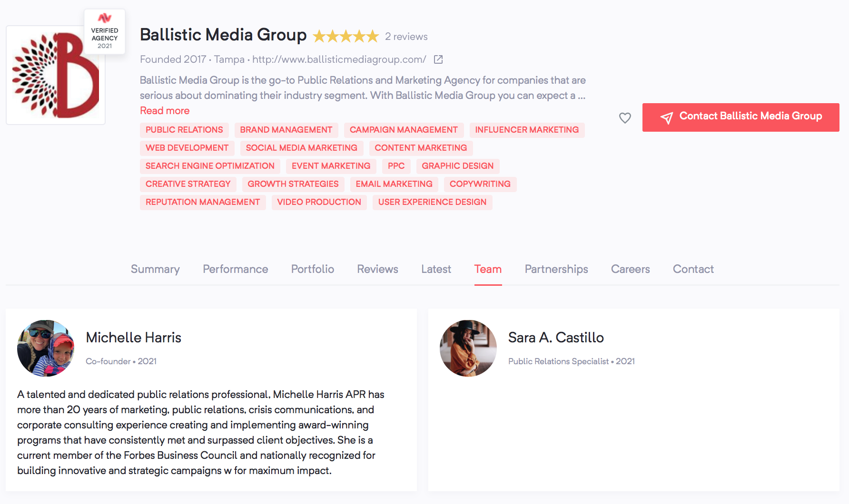The width and height of the screenshot is (849, 504).
Task: Open the Partnerships tab
Action: pos(556,269)
